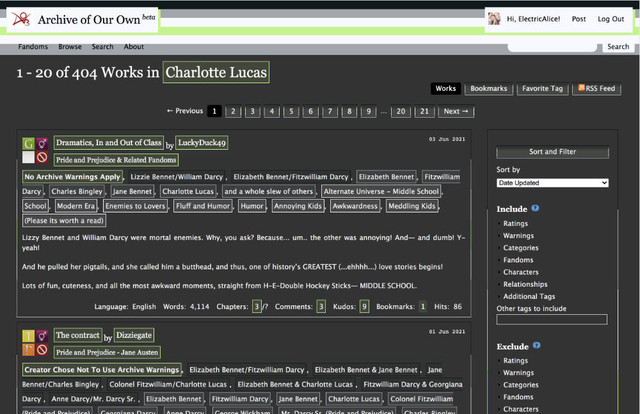Image resolution: width=640 pixels, height=414 pixels.
Task: Click the Favorite Tag button
Action: (542, 89)
